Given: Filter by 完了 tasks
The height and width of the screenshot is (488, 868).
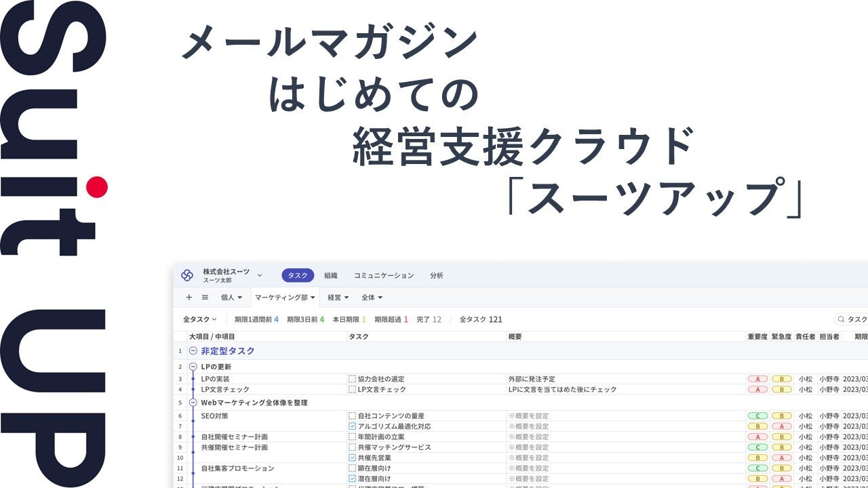Looking at the screenshot, I should (x=429, y=319).
